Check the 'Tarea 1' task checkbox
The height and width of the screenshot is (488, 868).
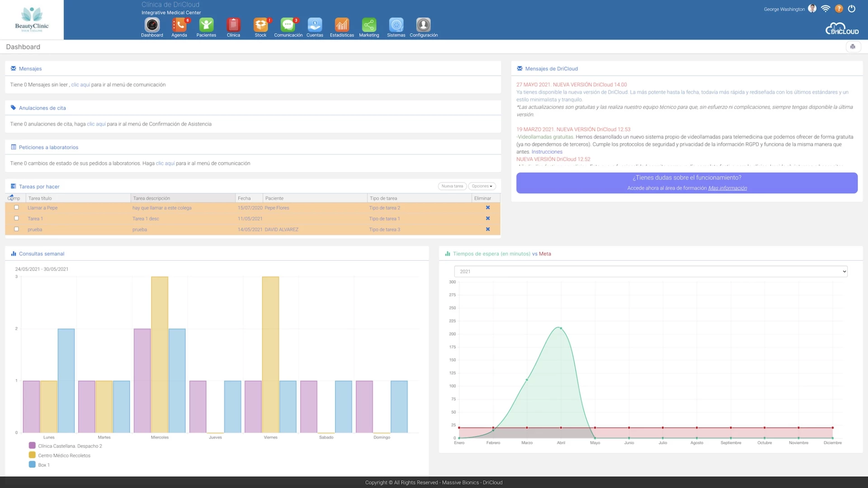17,218
